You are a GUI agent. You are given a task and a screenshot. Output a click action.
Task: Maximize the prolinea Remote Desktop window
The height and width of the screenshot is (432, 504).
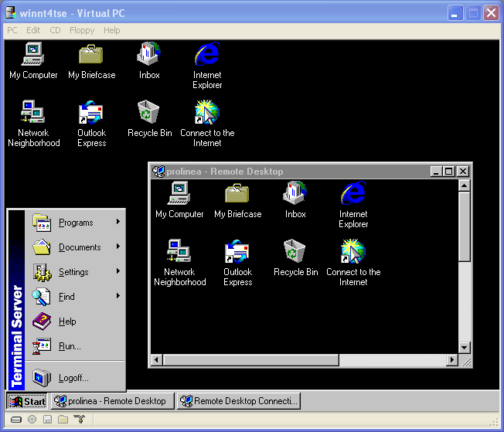coord(448,172)
